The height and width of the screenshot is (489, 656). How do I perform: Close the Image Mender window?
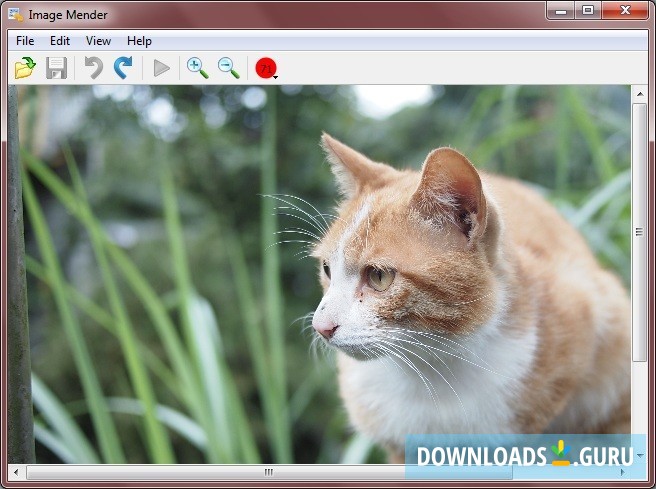(x=625, y=10)
